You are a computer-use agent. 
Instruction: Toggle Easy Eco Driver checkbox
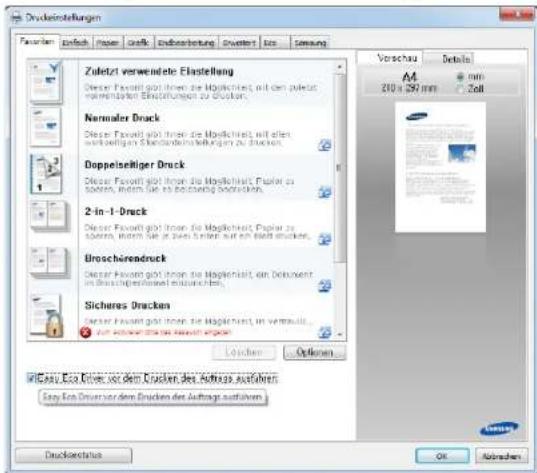click(x=32, y=378)
